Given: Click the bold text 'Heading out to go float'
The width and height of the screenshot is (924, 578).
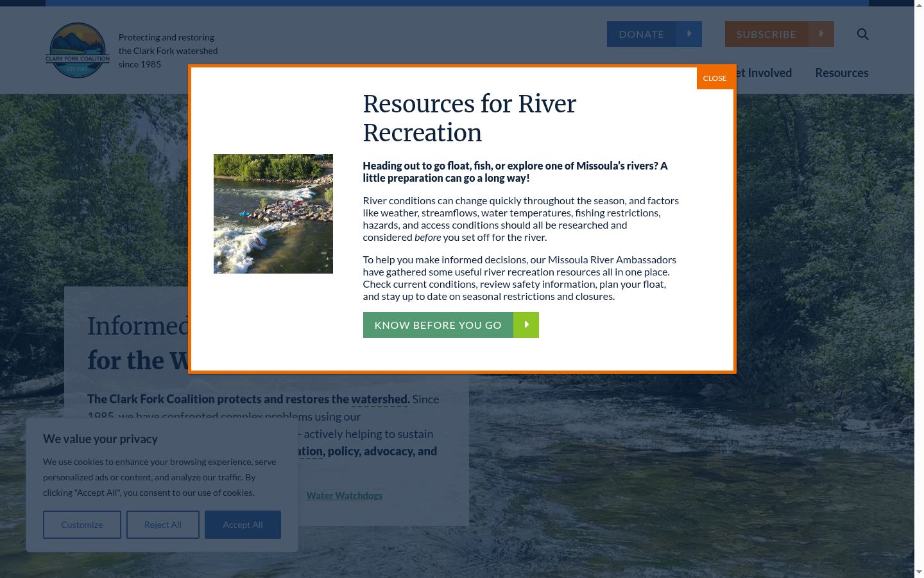Looking at the screenshot, I should point(515,172).
